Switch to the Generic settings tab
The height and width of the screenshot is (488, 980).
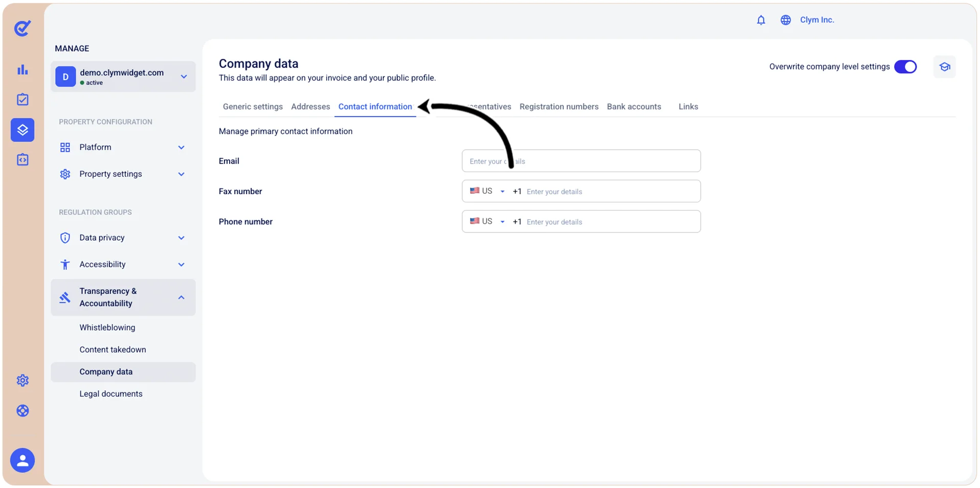253,107
